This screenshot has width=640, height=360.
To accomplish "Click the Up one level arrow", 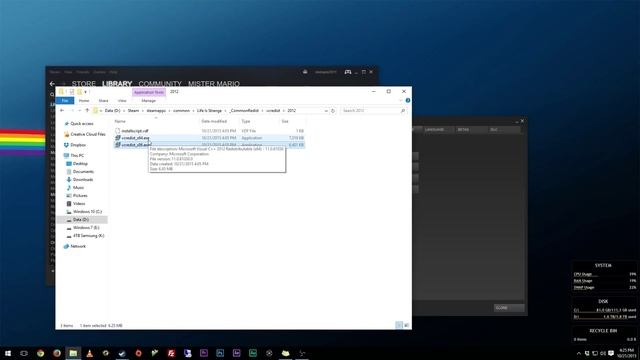I will coord(87,111).
